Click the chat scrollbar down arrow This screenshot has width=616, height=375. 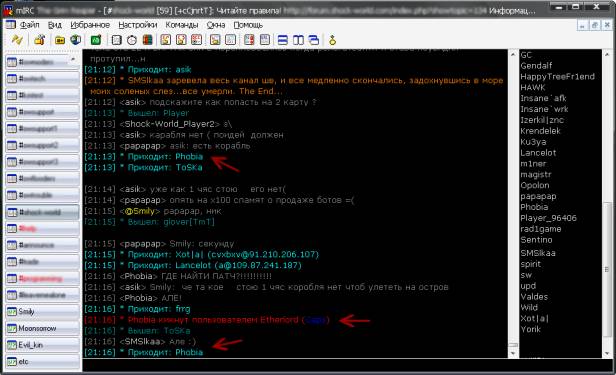click(513, 353)
